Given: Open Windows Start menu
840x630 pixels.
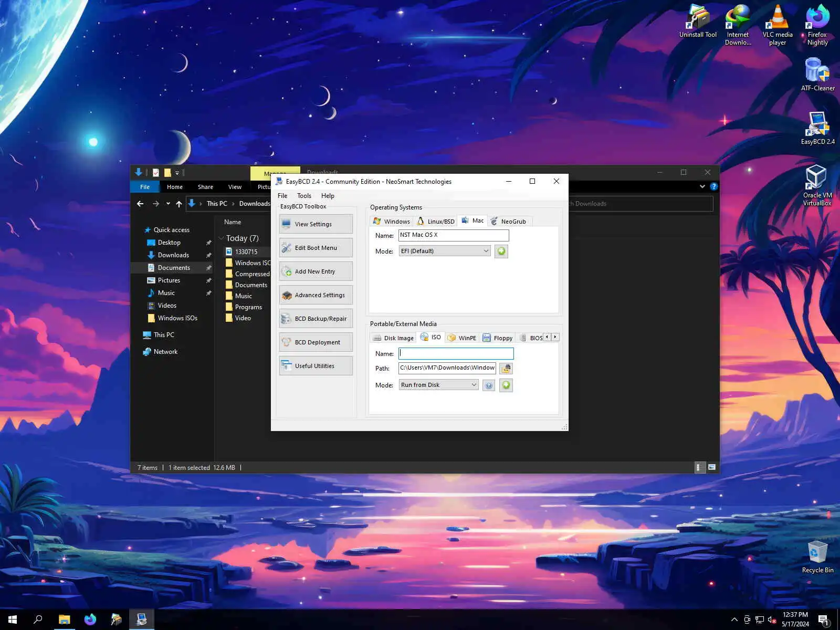Looking at the screenshot, I should coord(13,619).
